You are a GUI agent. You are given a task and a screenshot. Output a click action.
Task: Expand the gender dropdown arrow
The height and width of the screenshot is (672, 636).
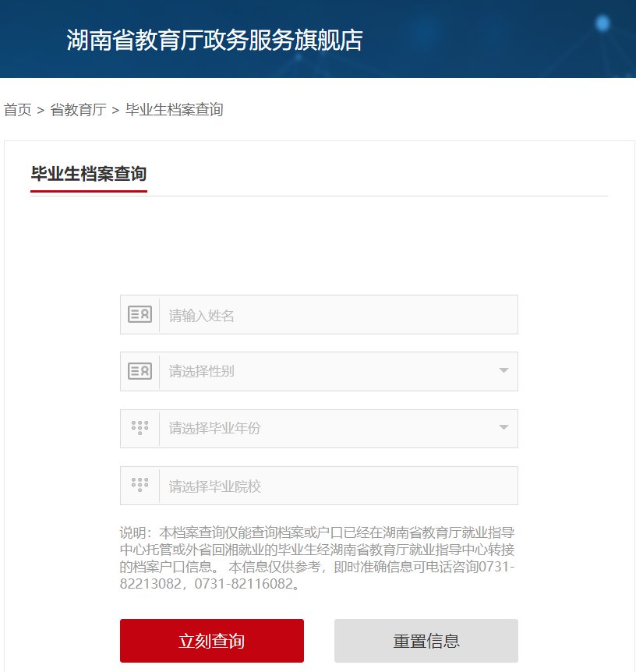point(503,371)
